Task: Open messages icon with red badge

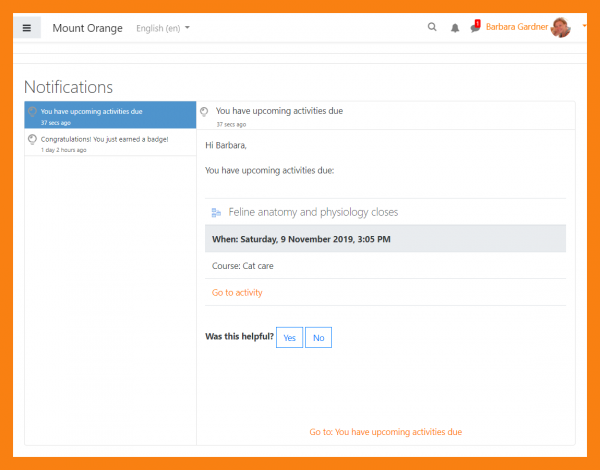Action: (475, 28)
